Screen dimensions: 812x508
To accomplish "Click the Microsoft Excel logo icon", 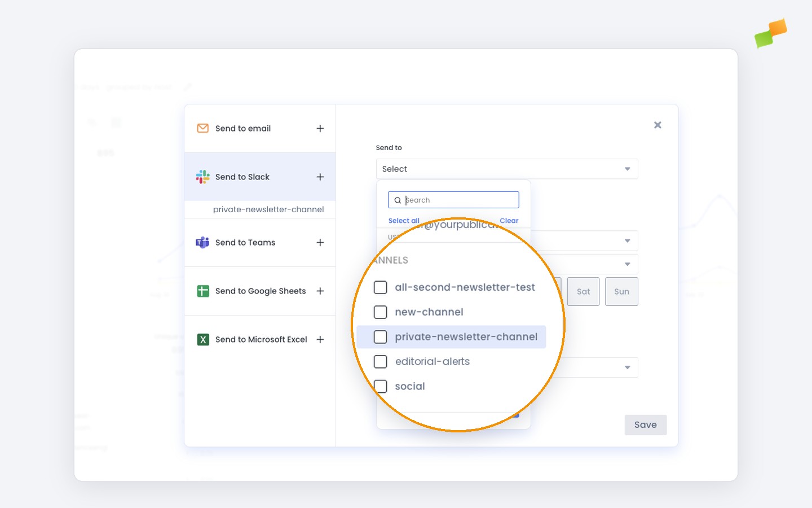I will pyautogui.click(x=203, y=339).
